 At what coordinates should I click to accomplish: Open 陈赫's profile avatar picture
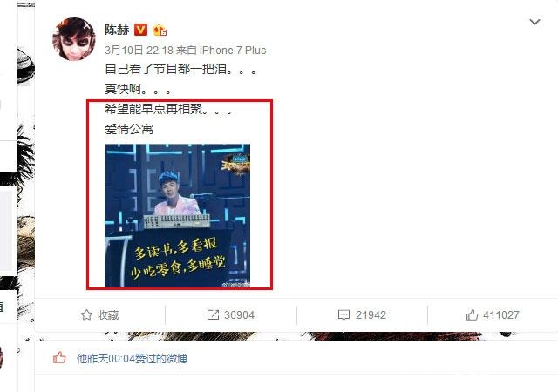73,39
